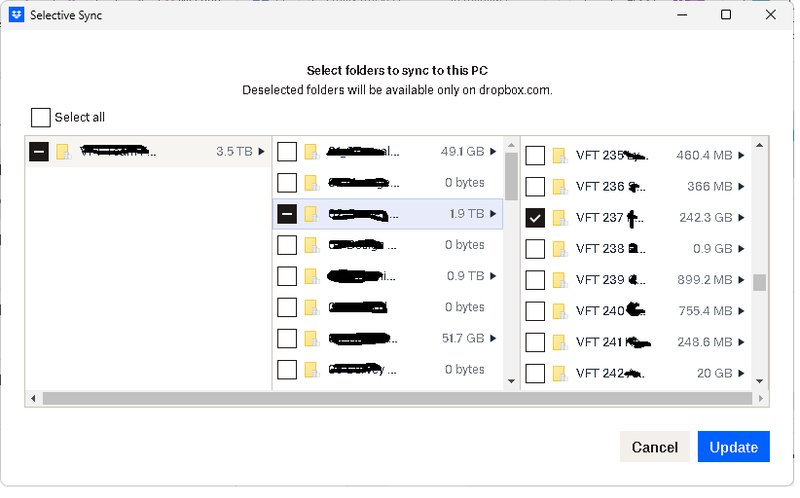The image size is (800, 498).
Task: Check the VFT 236 checkbox
Action: pos(535,187)
